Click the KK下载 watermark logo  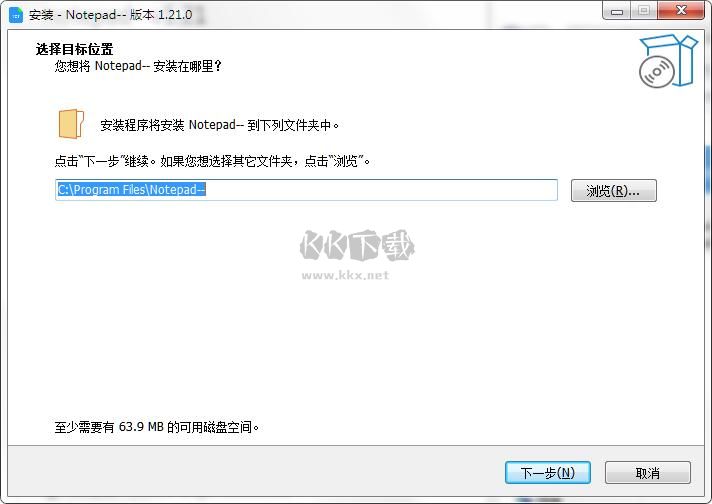coord(357,245)
